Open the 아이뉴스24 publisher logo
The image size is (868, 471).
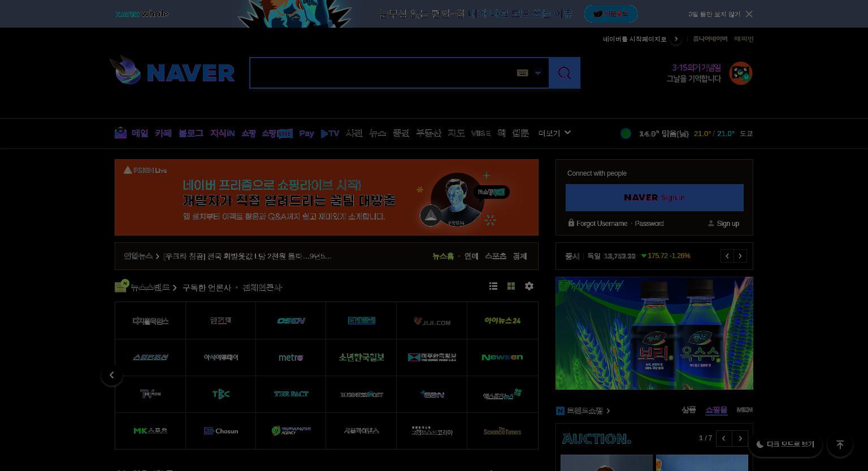point(502,321)
